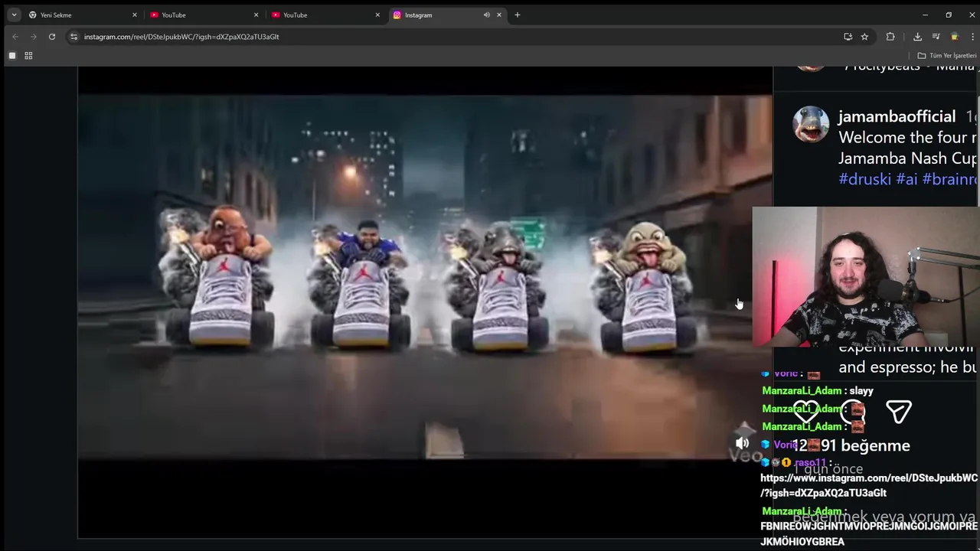Viewport: 980px width, 551px height.
Task: Share the reel with the paper-plane icon
Action: [899, 412]
